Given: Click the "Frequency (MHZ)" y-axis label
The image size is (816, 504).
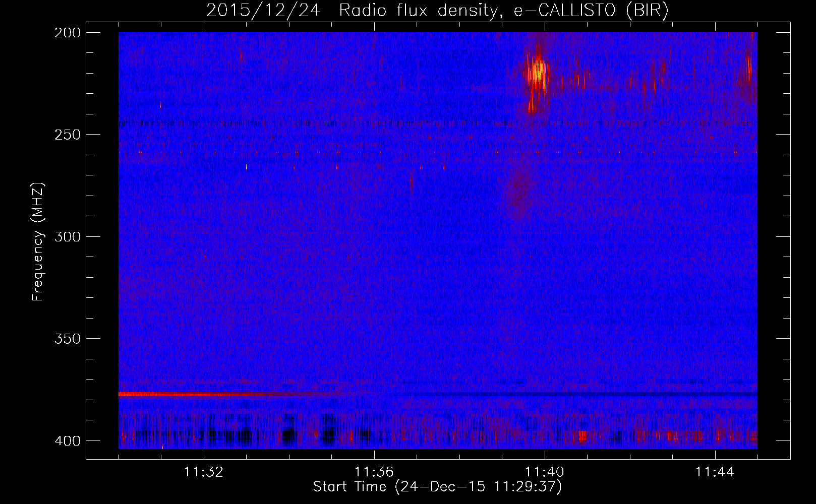Looking at the screenshot, I should [38, 242].
